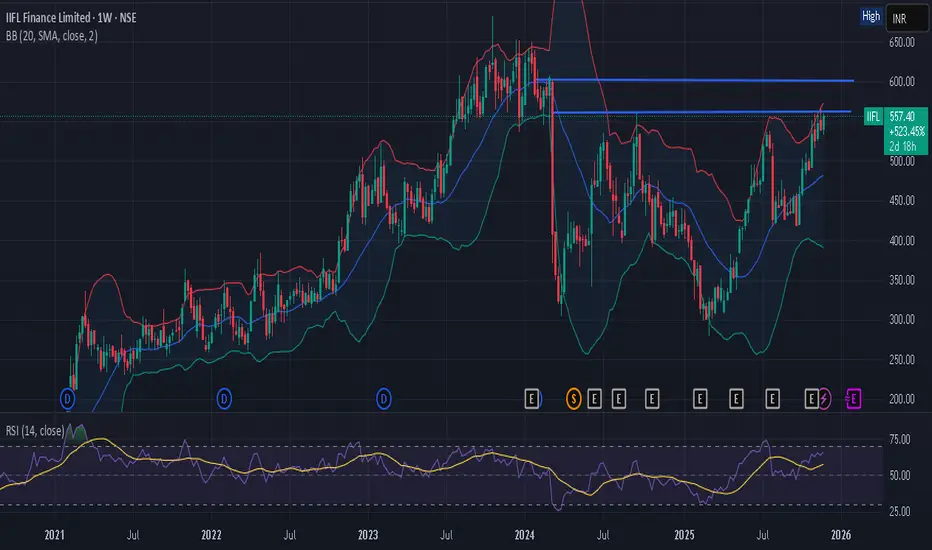
Task: Click the 2022 label on time axis
Action: pyautogui.click(x=211, y=535)
